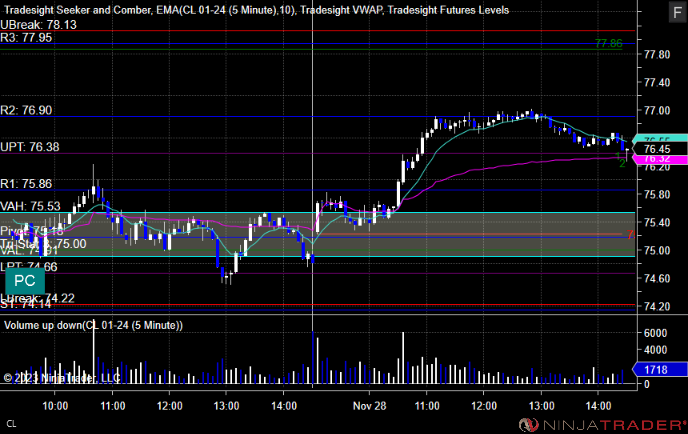Click the 75.40 price axis label
The height and width of the screenshot is (434, 688).
[x=657, y=222]
